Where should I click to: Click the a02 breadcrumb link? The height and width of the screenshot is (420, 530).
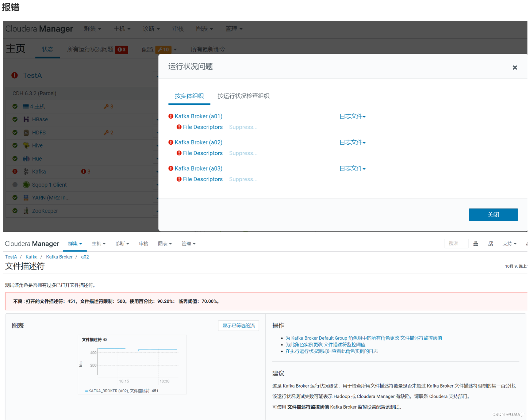point(85,257)
